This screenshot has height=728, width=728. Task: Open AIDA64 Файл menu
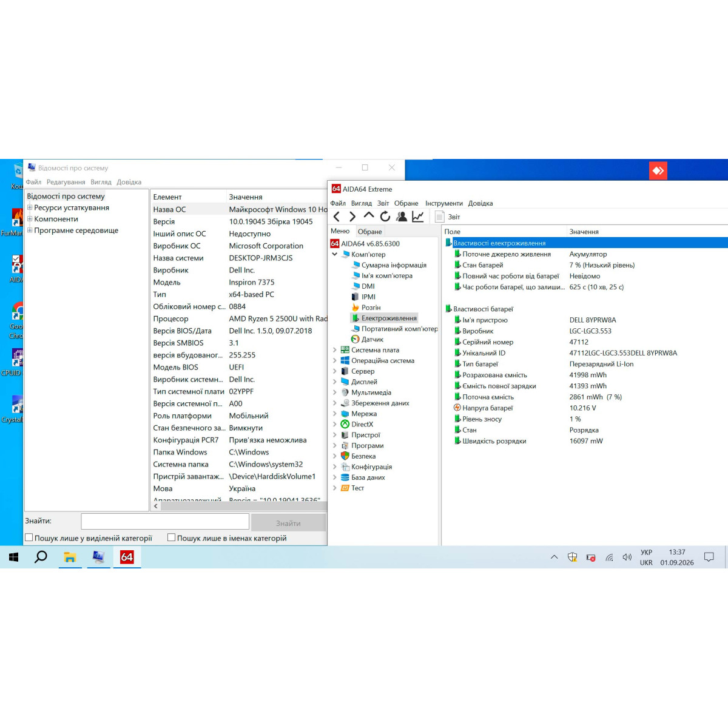(x=338, y=203)
